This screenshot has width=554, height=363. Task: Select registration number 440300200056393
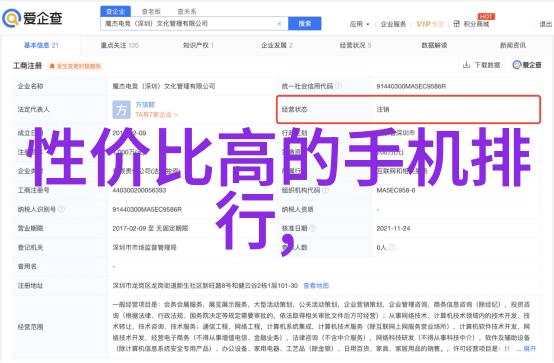coord(139,190)
